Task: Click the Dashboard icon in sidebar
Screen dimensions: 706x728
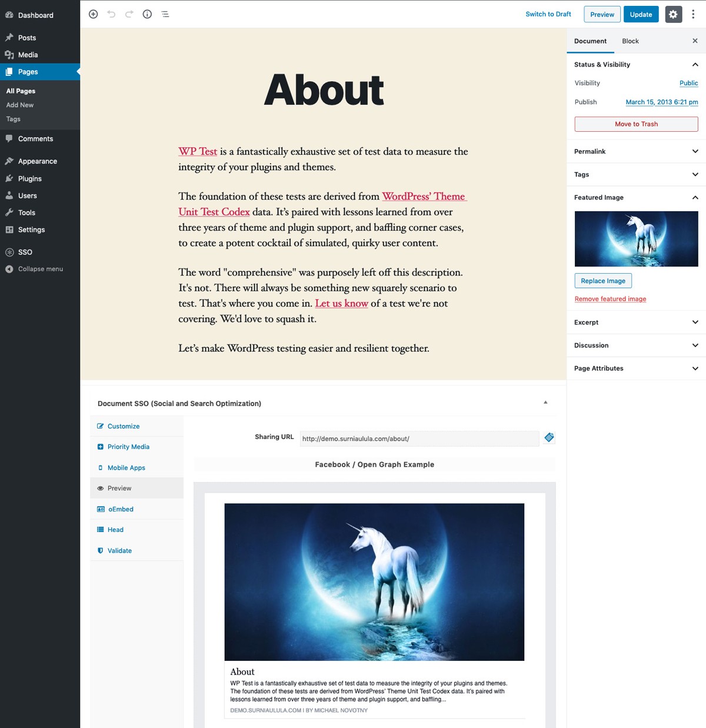Action: tap(9, 15)
